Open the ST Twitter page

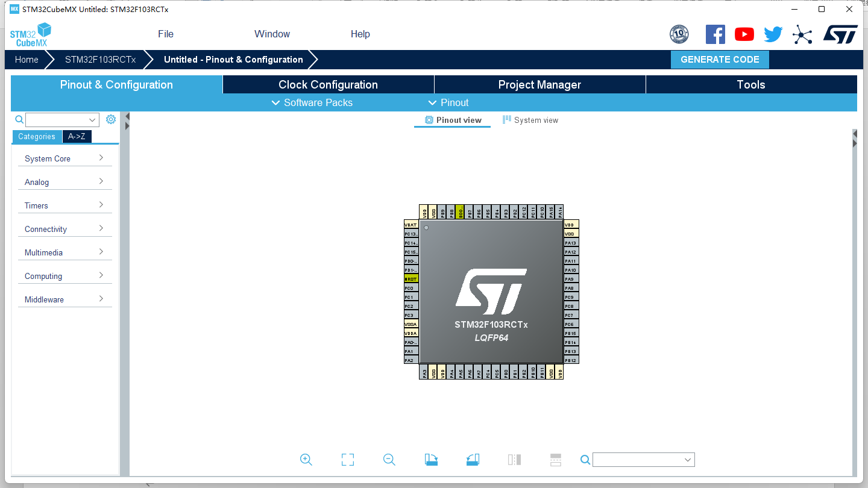pos(773,34)
